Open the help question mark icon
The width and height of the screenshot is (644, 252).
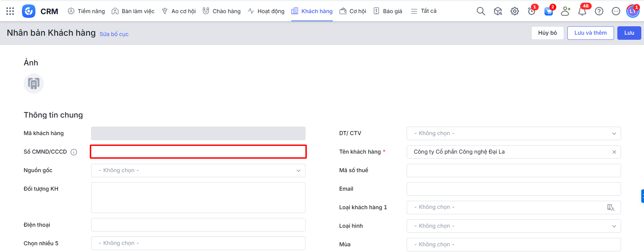pyautogui.click(x=599, y=11)
